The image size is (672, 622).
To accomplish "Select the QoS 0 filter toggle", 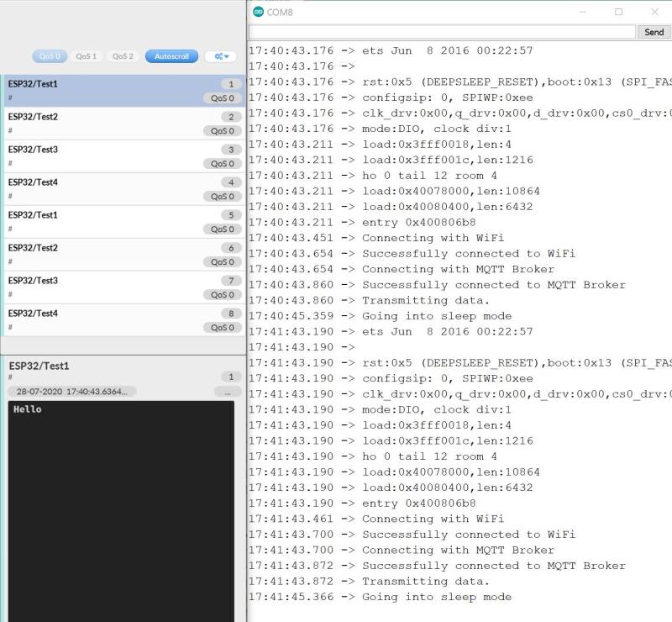I will [x=50, y=56].
